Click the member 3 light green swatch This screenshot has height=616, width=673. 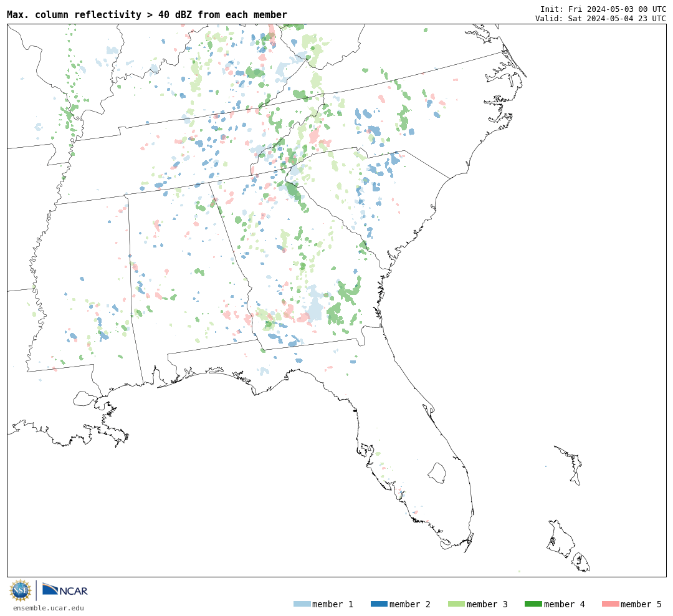click(x=456, y=604)
